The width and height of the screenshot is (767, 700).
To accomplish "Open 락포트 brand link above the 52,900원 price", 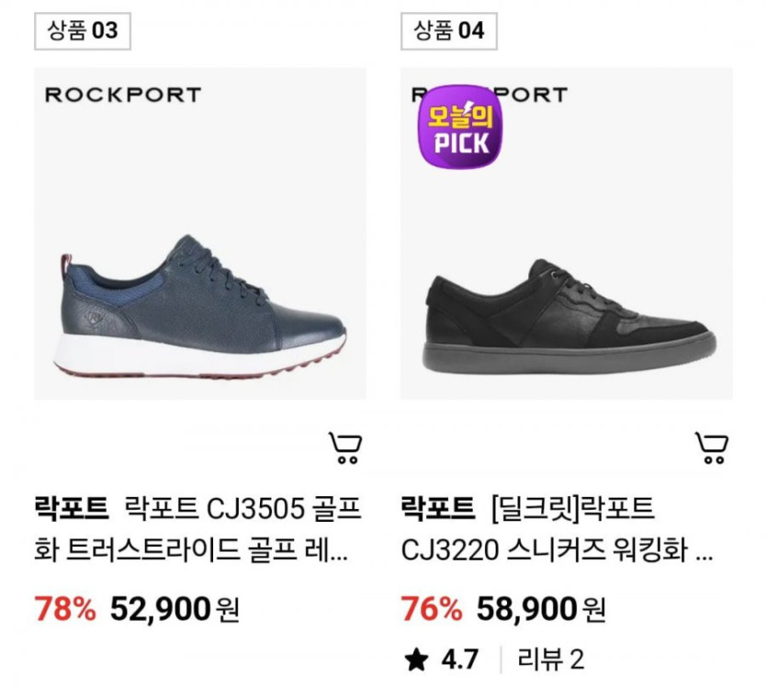I will tap(71, 507).
